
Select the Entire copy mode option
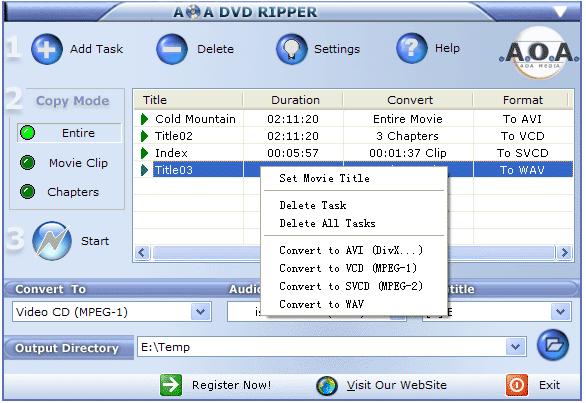point(69,133)
